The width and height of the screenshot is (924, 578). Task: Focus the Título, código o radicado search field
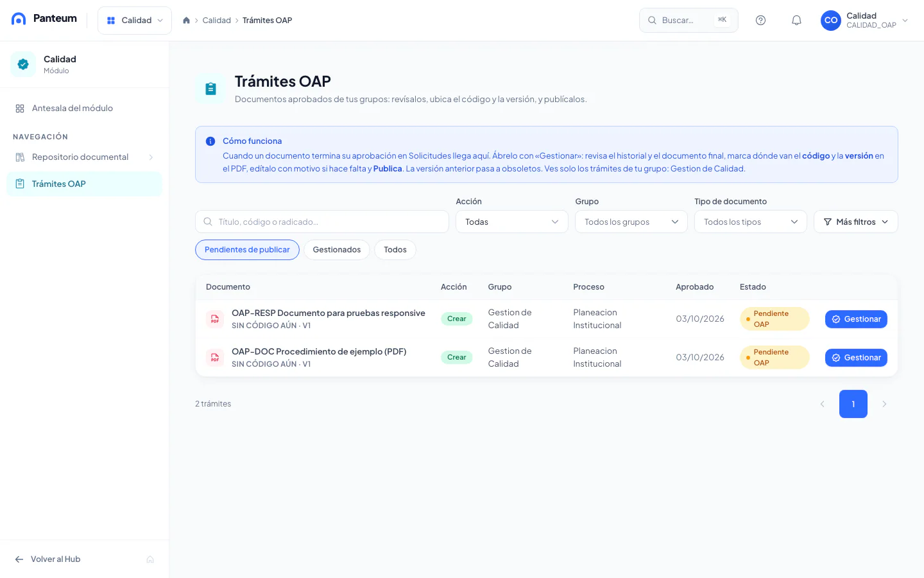pos(322,222)
